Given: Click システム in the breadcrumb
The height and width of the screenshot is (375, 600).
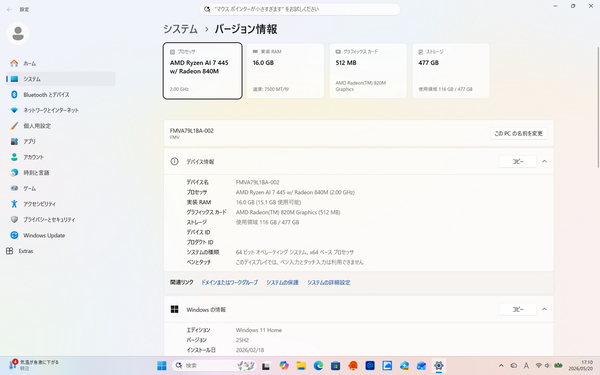Looking at the screenshot, I should click(x=180, y=29).
